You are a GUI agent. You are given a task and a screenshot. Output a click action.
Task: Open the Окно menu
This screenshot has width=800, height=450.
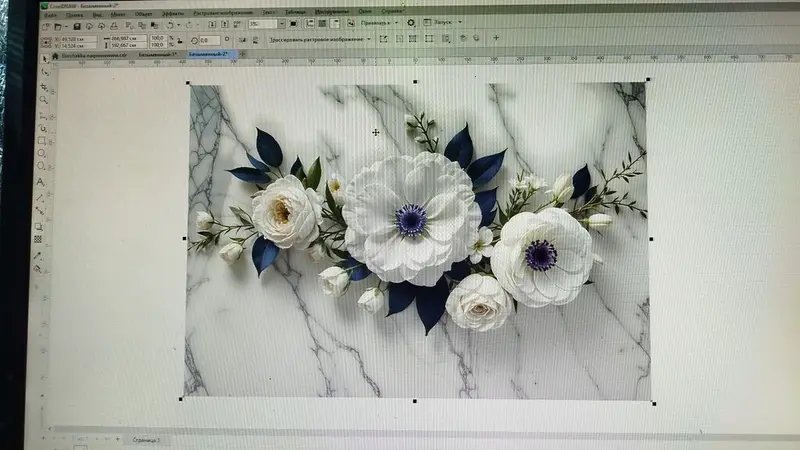click(365, 11)
